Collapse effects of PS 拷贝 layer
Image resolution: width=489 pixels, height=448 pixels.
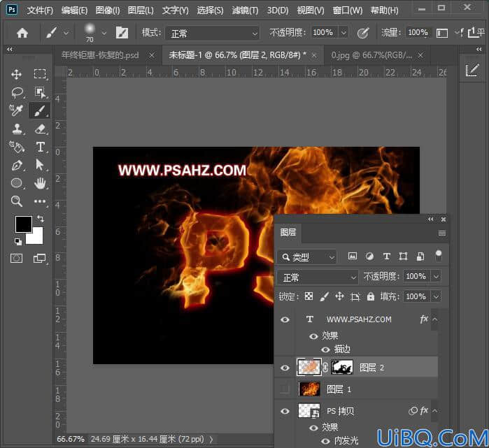435,411
